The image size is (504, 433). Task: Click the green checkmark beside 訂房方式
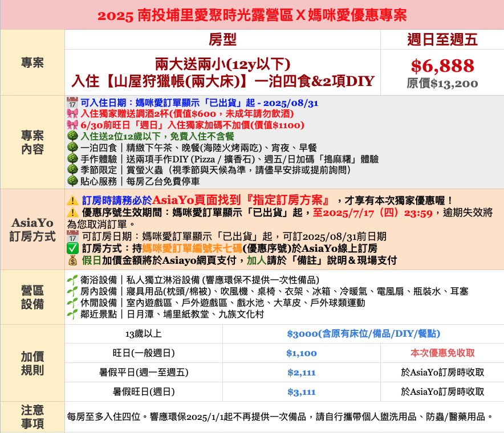(73, 248)
